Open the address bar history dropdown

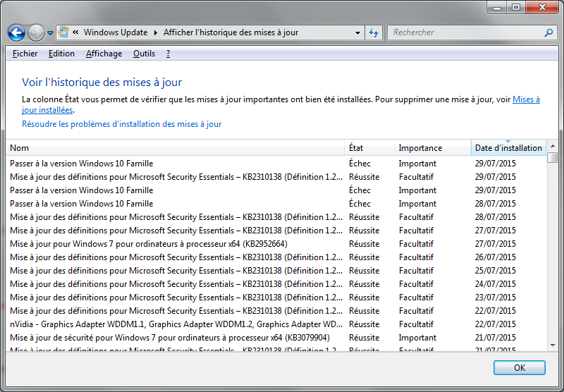pyautogui.click(x=357, y=32)
